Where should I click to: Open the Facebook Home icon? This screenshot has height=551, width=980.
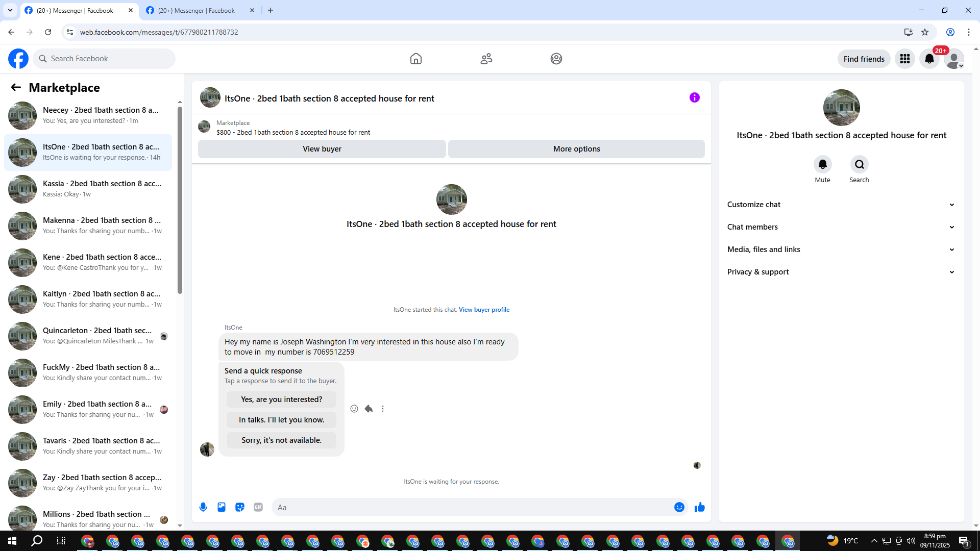416,59
